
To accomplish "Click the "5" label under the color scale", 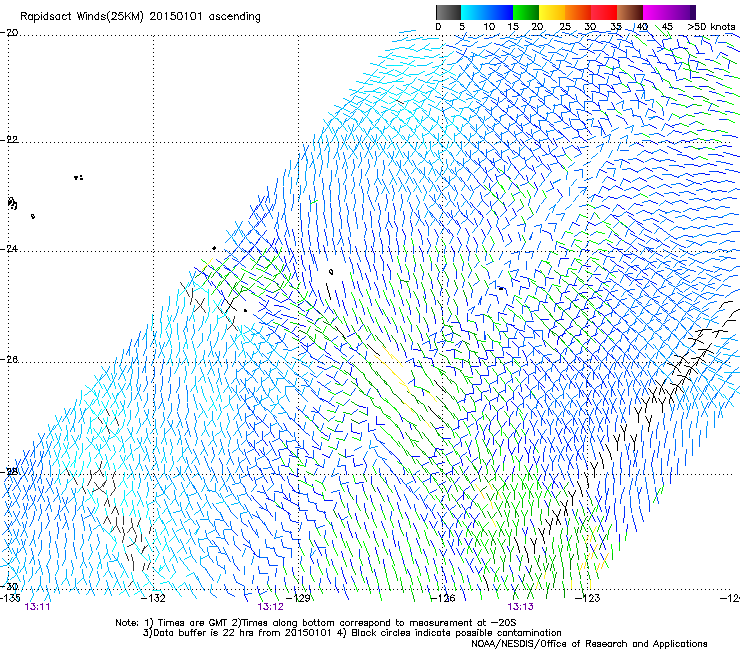I will pos(462,27).
